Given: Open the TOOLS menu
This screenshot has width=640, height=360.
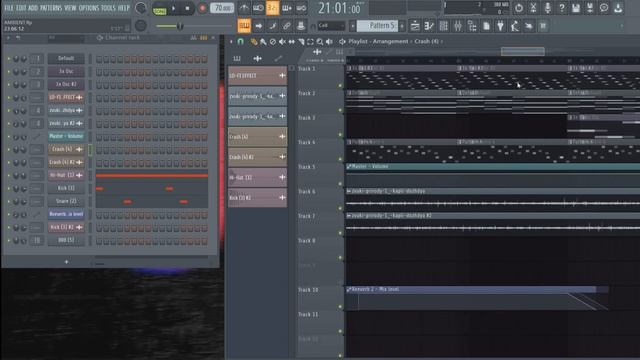Looking at the screenshot, I should click(x=108, y=8).
